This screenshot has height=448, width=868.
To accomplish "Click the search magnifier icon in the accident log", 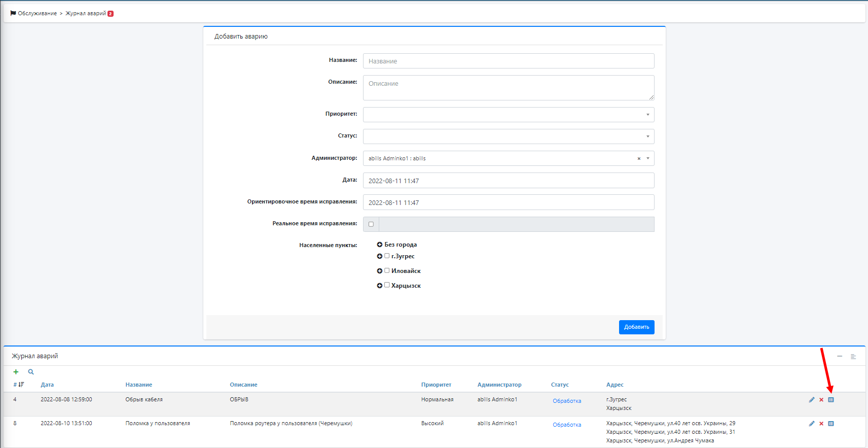I will 31,372.
